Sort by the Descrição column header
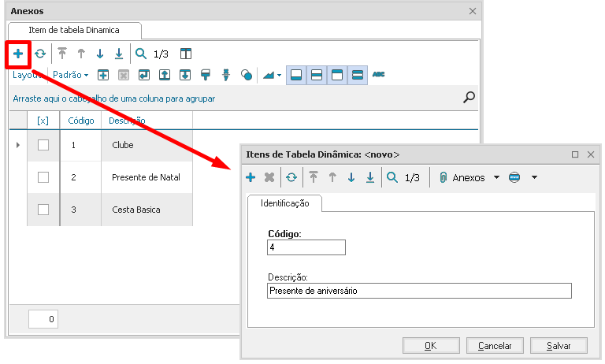 point(147,121)
